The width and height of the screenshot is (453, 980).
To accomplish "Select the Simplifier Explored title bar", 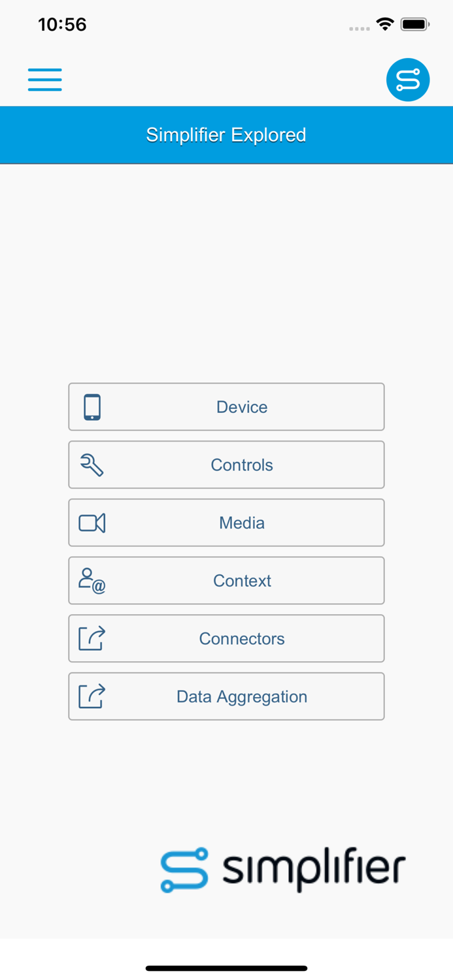I will pos(226,135).
